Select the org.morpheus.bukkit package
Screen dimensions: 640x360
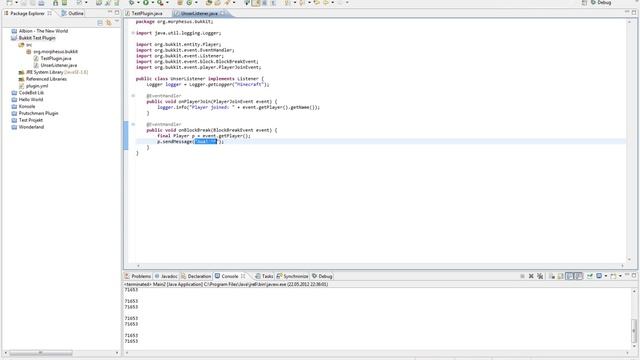click(52, 52)
